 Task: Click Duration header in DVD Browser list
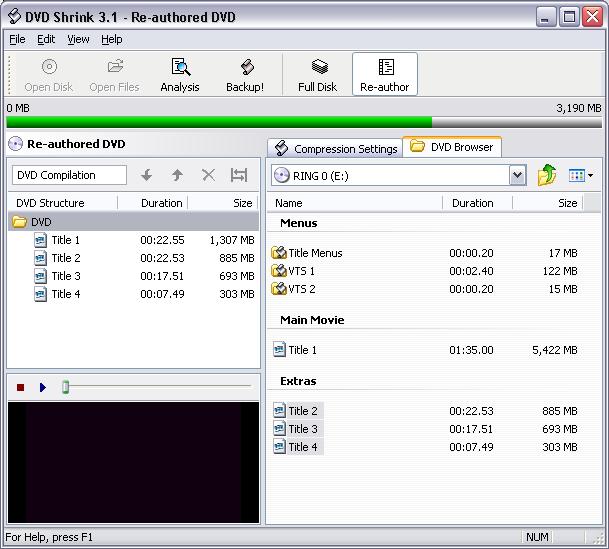click(x=478, y=203)
